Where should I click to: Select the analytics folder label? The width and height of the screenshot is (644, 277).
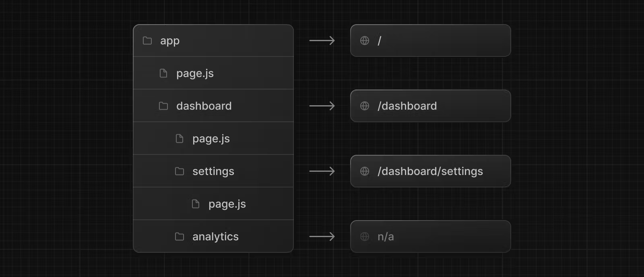click(215, 237)
